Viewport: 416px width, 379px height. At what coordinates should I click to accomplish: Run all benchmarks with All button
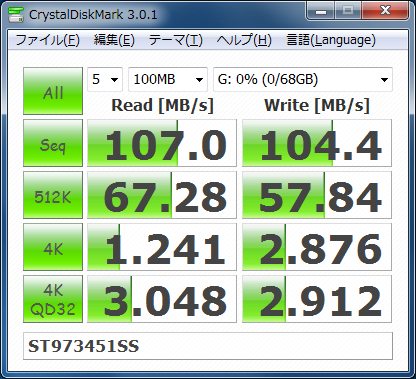(x=53, y=91)
